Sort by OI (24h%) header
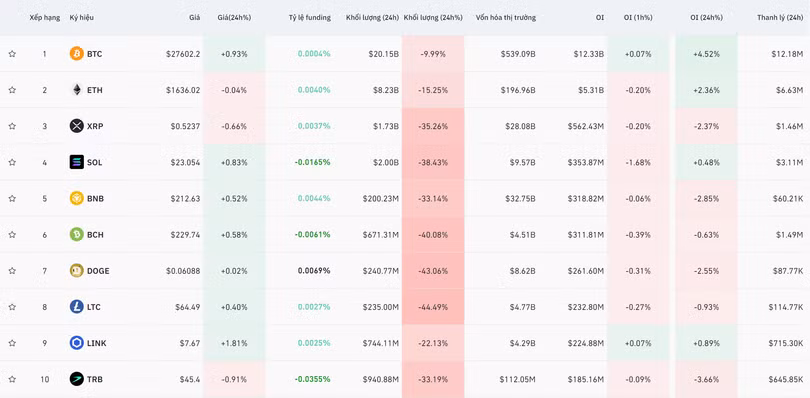Image resolution: width=810 pixels, height=398 pixels. 706,18
